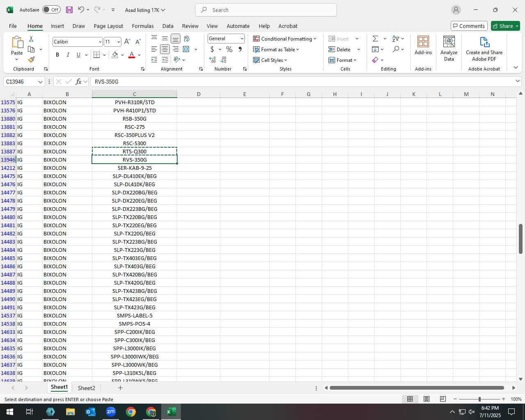Switch to the Formulas tab

coord(143,26)
